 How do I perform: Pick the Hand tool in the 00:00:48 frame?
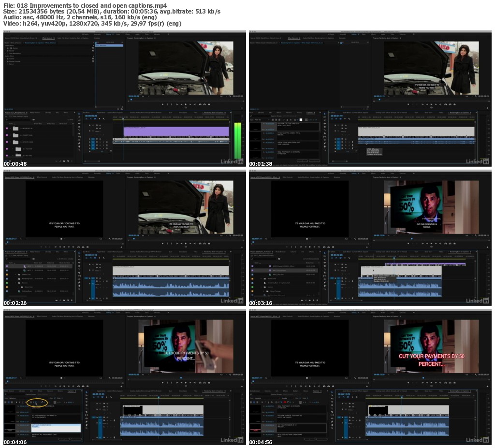click(79, 147)
